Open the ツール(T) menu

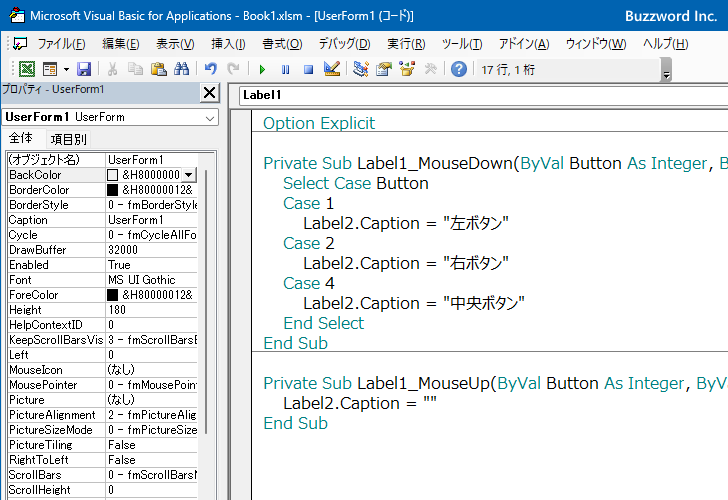coord(462,44)
